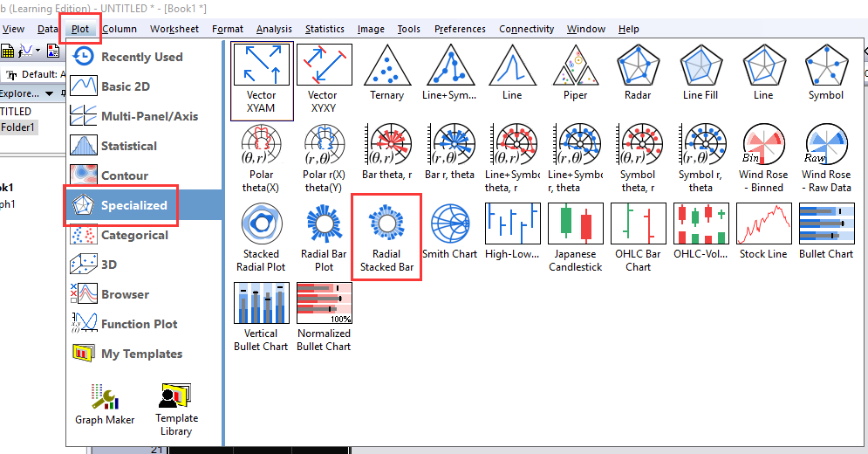This screenshot has width=868, height=454.
Task: Select the Radial Stacked Bar plot
Action: 387,237
